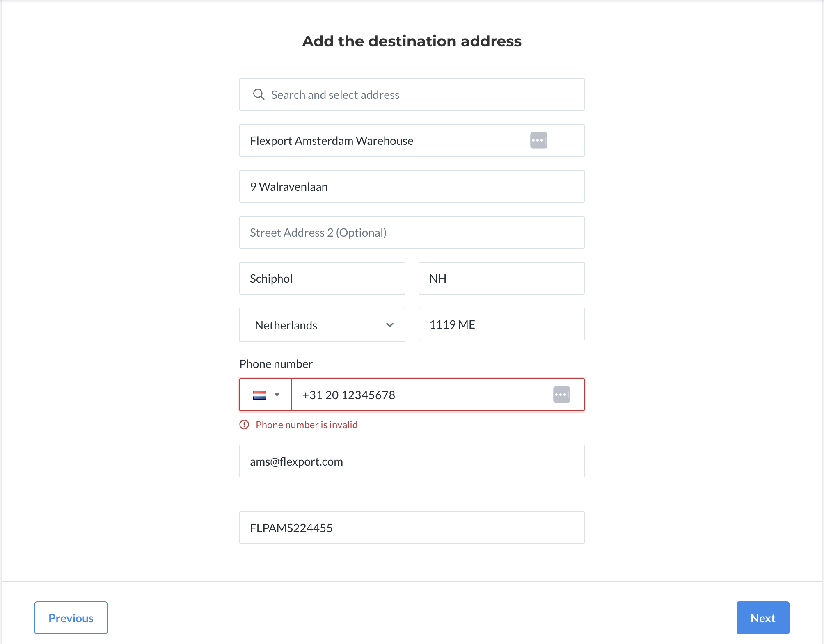Select the NH state field

501,278
